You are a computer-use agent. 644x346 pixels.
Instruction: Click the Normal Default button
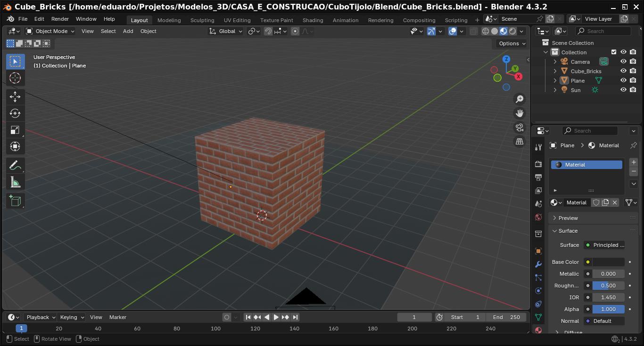click(604, 321)
